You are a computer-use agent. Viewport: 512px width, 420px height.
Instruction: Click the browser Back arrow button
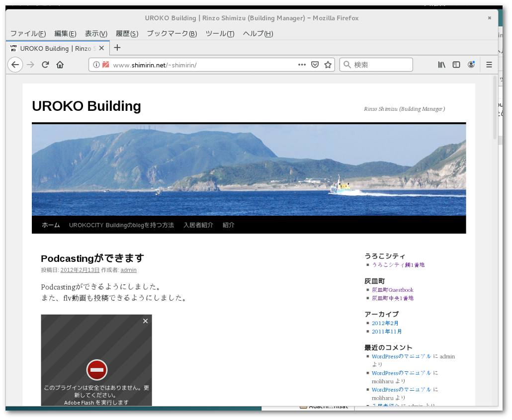15,65
